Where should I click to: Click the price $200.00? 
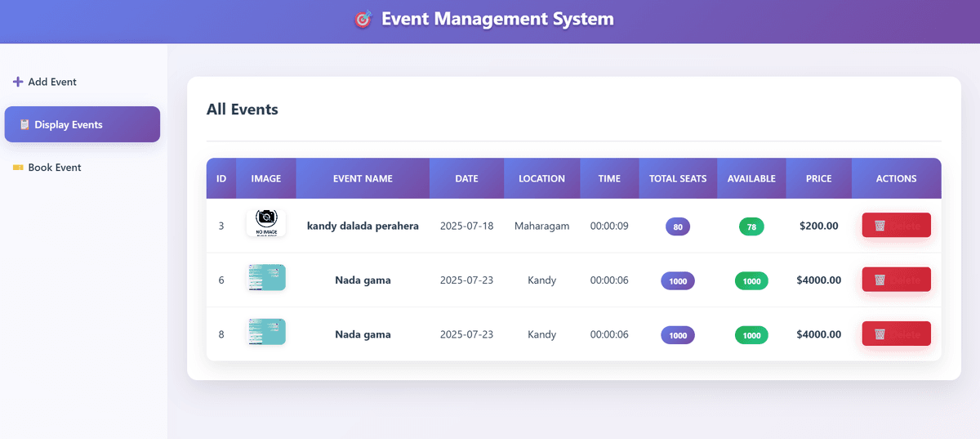pyautogui.click(x=819, y=226)
